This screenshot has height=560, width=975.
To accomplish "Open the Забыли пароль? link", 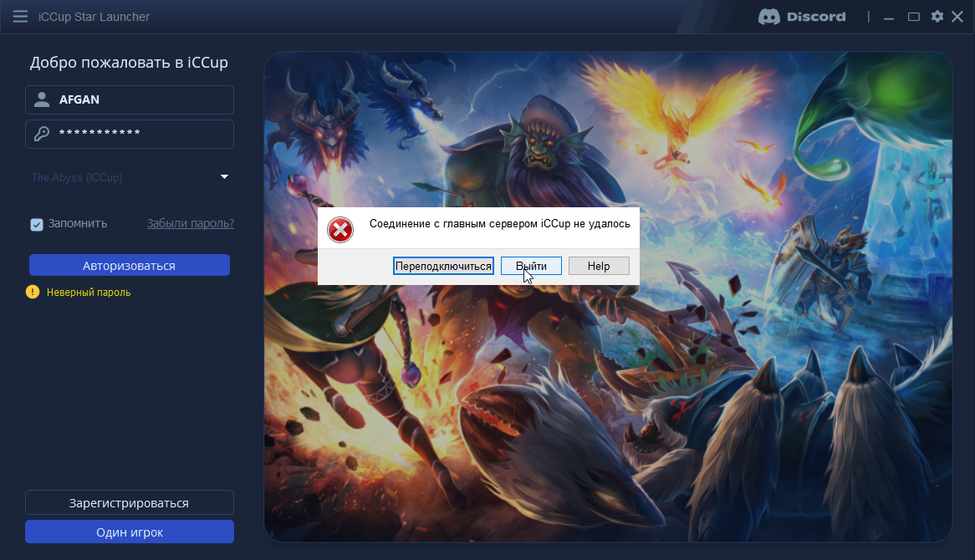I will [x=191, y=223].
